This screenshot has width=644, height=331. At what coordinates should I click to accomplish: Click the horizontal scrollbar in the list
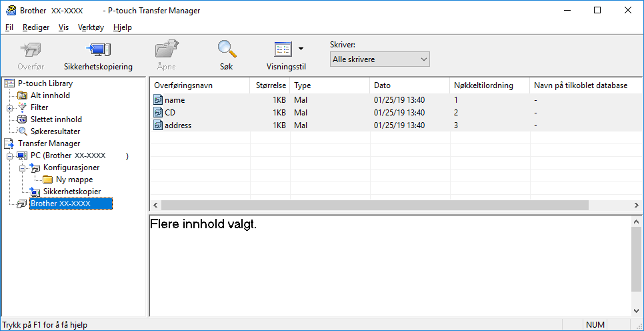[x=375, y=205]
